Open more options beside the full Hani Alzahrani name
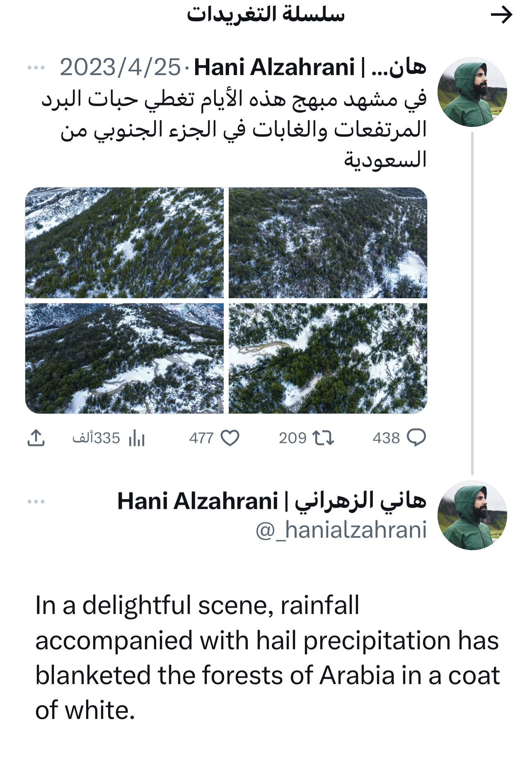The image size is (532, 760). click(x=36, y=502)
